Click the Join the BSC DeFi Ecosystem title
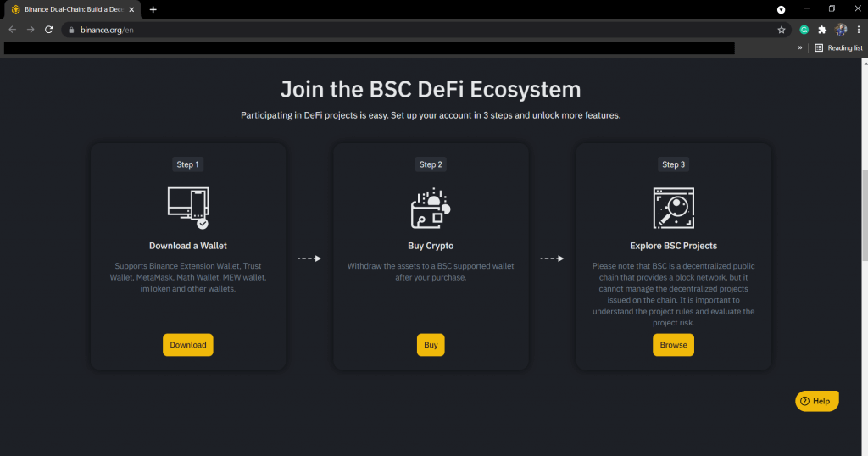 [x=431, y=89]
